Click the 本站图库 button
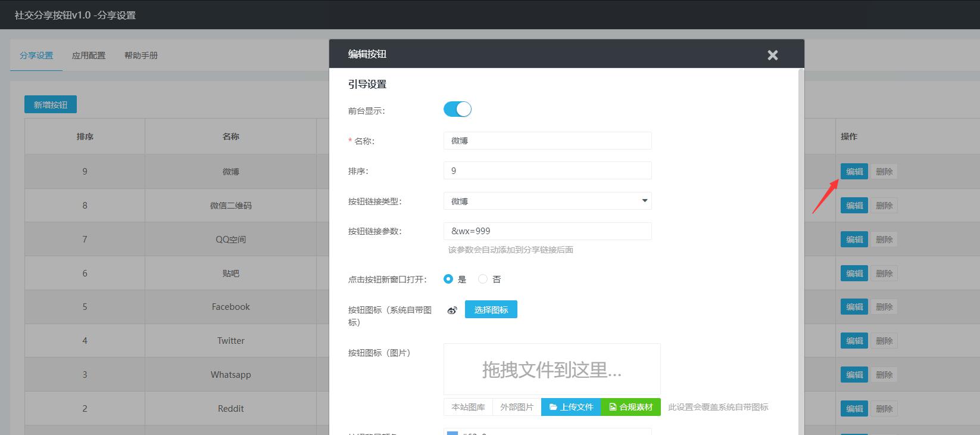The width and height of the screenshot is (980, 435). click(x=468, y=407)
